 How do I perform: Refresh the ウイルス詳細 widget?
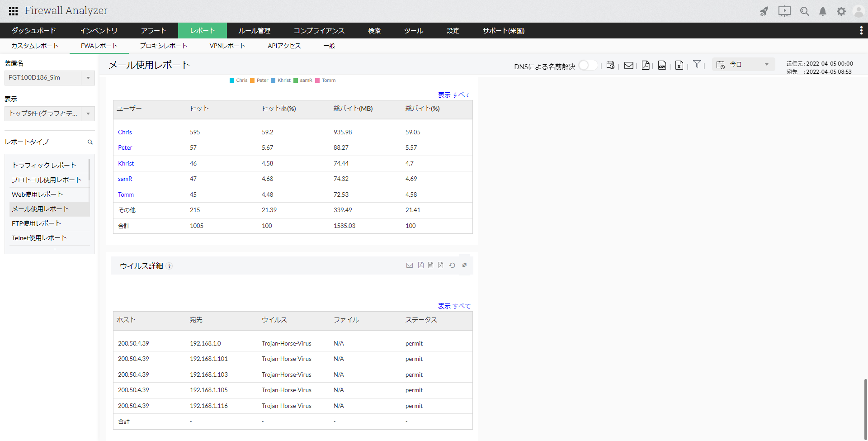452,266
